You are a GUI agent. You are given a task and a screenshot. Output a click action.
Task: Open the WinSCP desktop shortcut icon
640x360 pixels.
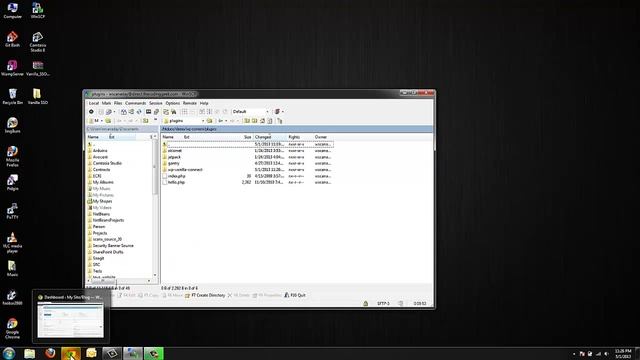[x=38, y=11]
